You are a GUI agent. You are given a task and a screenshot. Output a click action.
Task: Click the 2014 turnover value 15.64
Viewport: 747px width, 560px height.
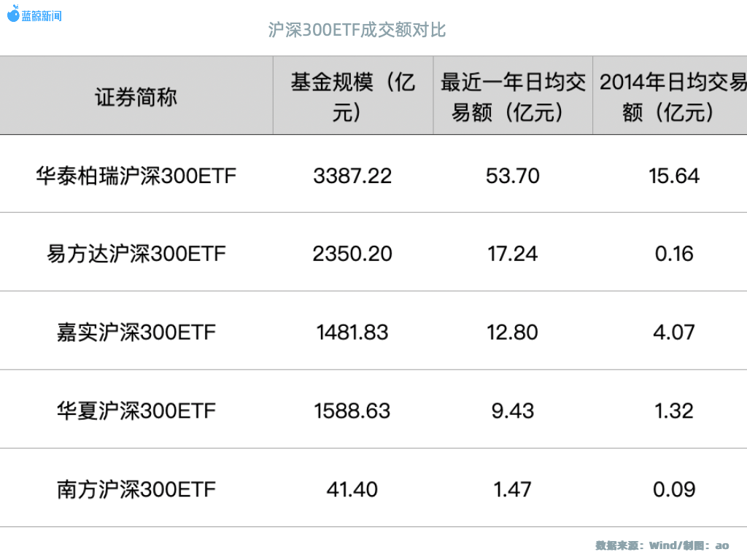pos(674,176)
